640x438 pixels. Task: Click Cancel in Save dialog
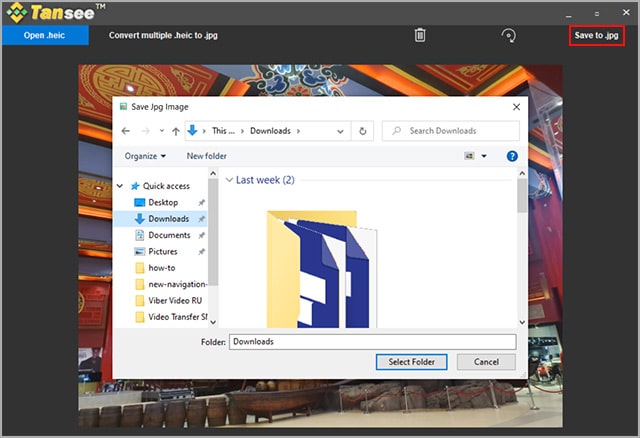[486, 362]
